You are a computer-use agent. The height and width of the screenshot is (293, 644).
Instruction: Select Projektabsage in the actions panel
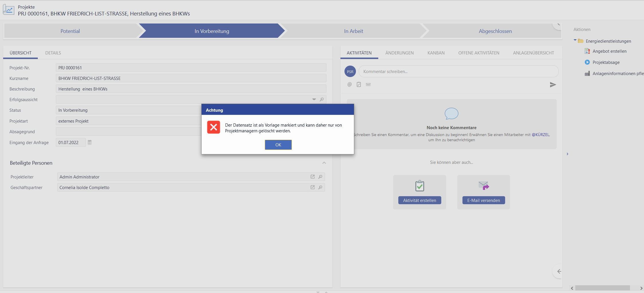pos(606,62)
